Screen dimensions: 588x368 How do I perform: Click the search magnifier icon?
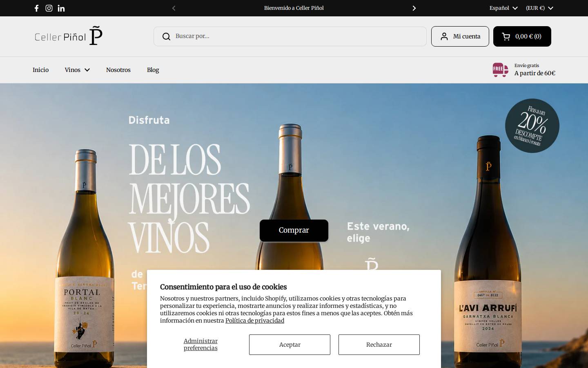tap(166, 36)
